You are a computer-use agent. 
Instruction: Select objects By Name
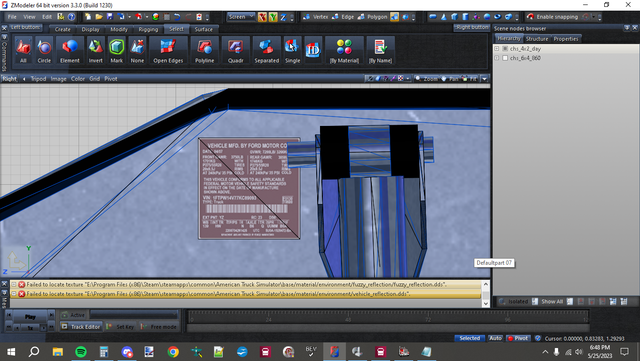(380, 50)
